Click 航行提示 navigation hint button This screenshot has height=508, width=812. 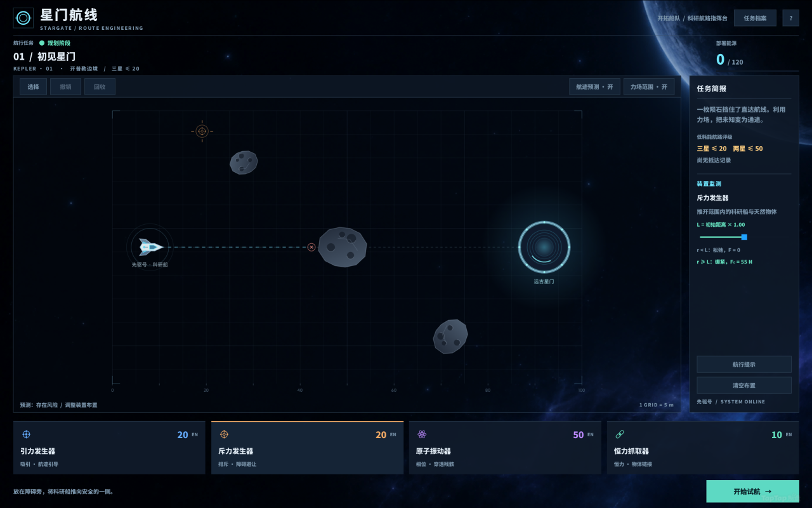(x=743, y=364)
